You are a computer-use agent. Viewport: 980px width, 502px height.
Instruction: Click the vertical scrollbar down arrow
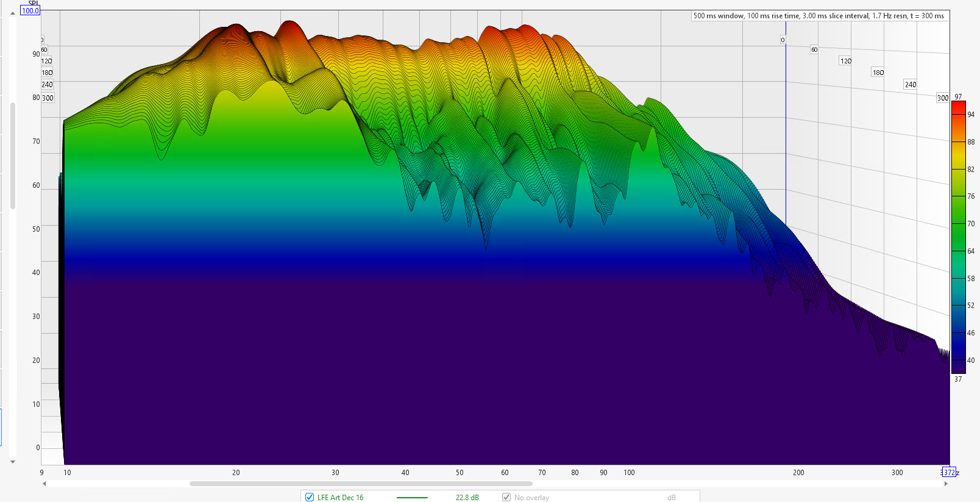(x=13, y=462)
